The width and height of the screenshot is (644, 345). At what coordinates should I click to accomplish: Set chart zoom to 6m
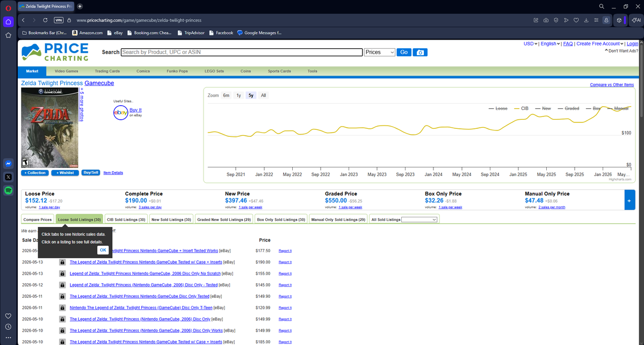(226, 95)
